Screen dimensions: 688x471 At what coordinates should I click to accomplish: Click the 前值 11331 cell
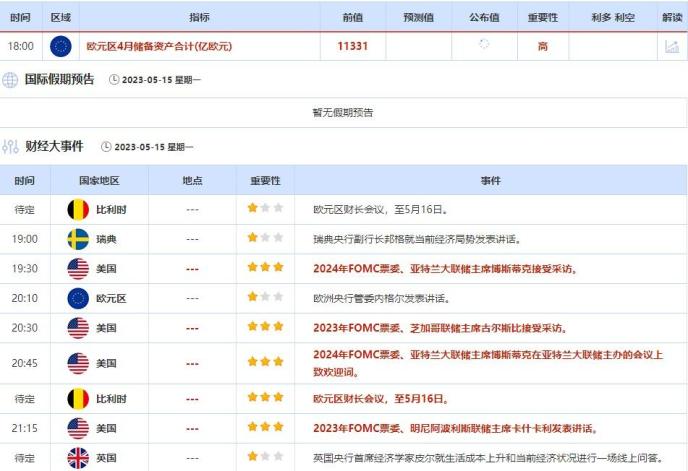point(352,46)
